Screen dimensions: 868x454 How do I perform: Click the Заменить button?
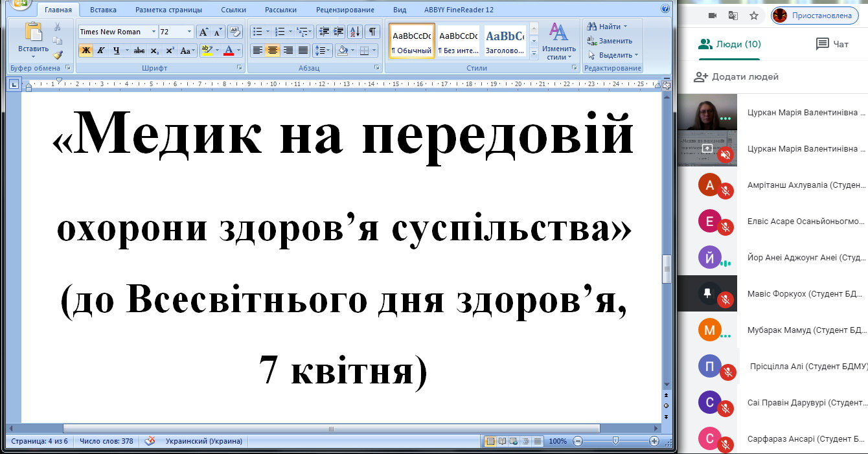point(610,41)
